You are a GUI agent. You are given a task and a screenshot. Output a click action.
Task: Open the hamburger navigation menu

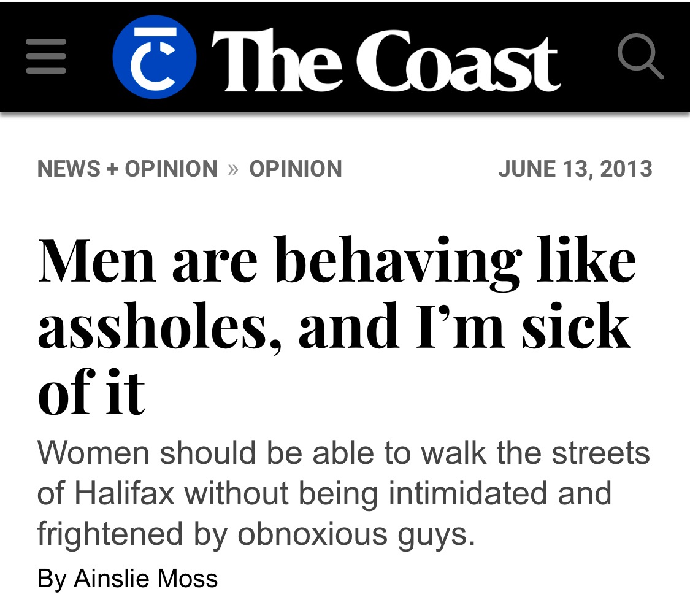pos(46,56)
